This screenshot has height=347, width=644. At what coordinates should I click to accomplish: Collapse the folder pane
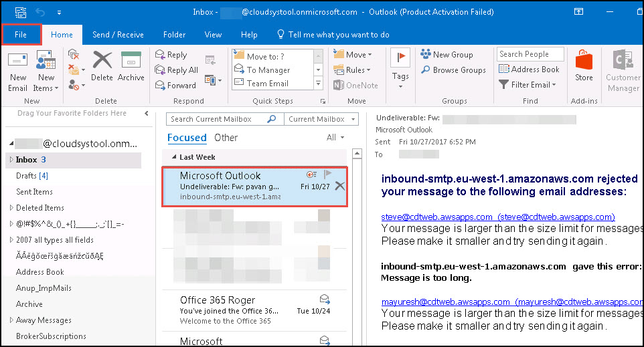147,113
